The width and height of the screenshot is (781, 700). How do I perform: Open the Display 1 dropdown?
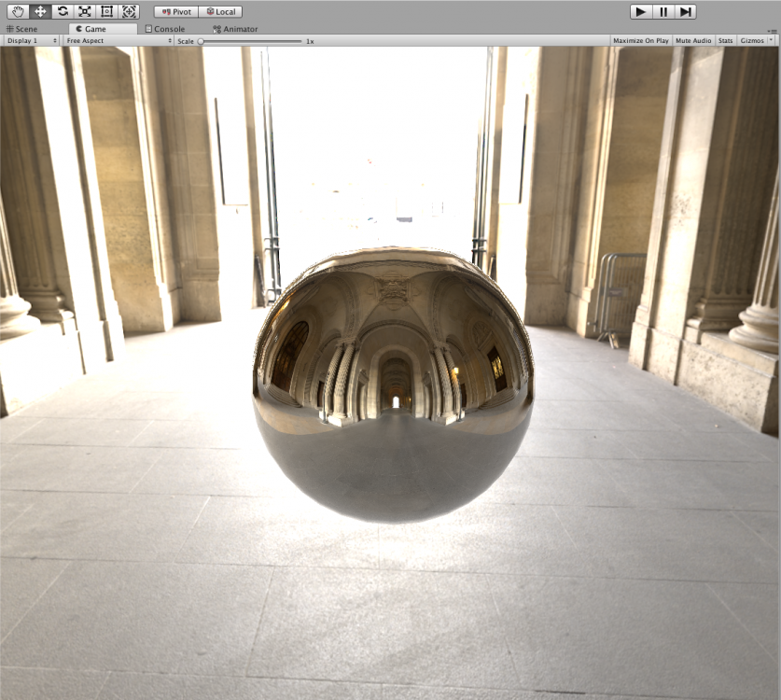pos(32,41)
